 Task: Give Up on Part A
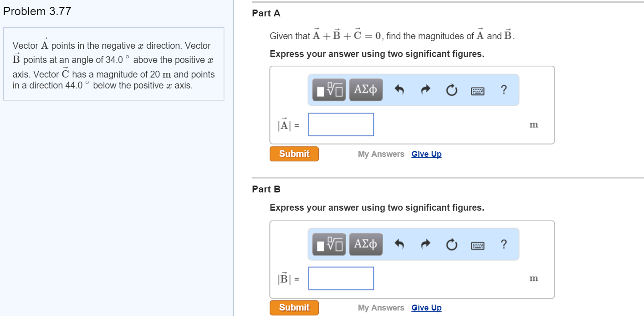point(426,154)
